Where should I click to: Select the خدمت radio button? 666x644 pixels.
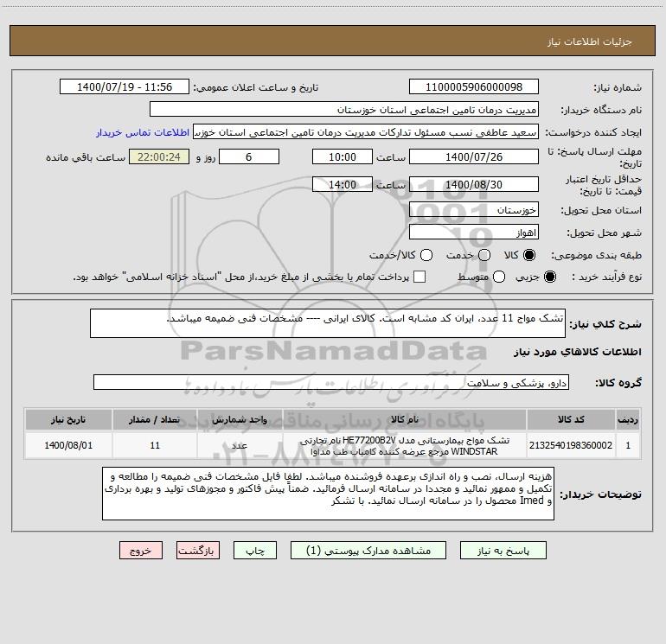tap(484, 255)
